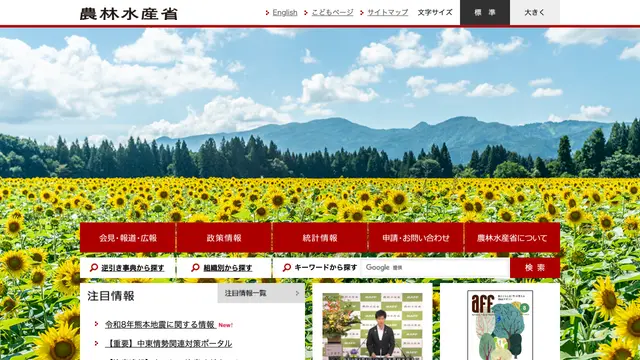Screen dimensions: 640x360
Task: Click the red arrow before English link
Action: [x=267, y=13]
